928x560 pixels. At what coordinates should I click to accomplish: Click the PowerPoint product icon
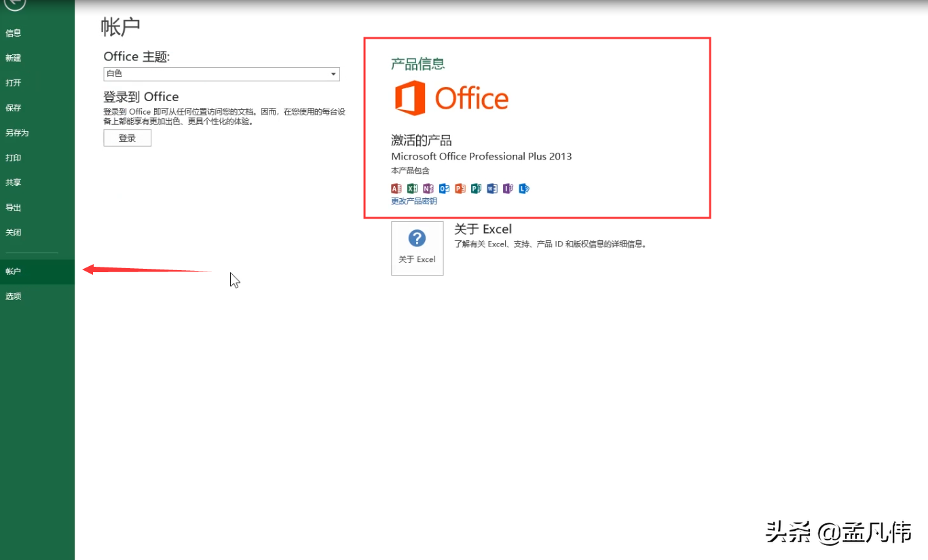coord(460,189)
